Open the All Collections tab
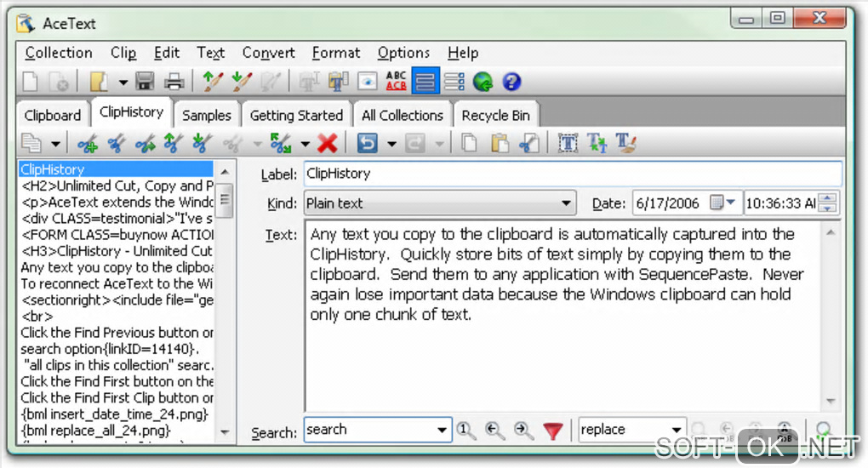 pos(403,115)
